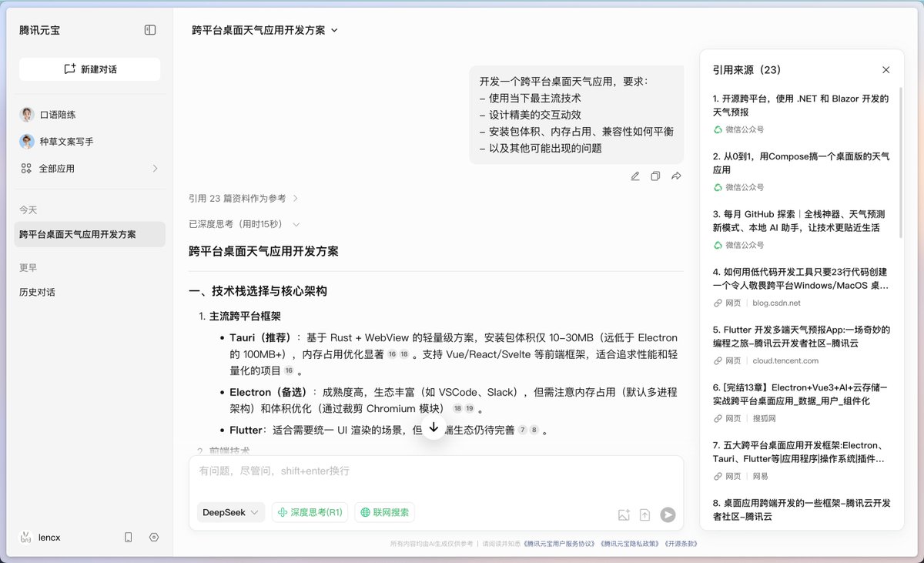
Task: Expand 引用 23 篇资料作为参考
Action: (243, 199)
